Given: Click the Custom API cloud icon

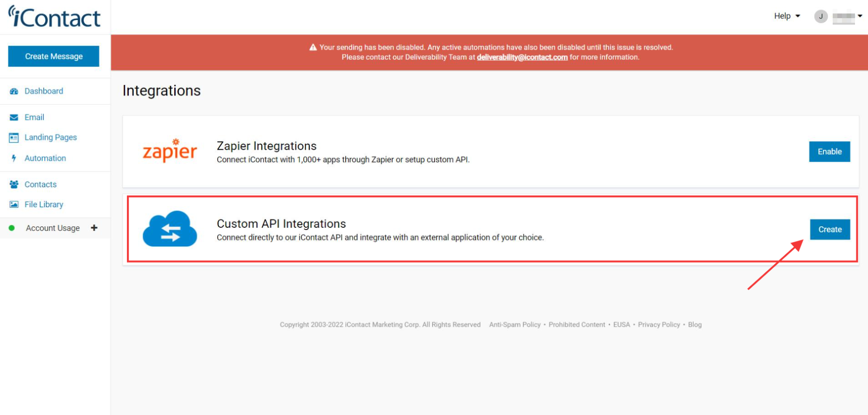Looking at the screenshot, I should (x=170, y=229).
